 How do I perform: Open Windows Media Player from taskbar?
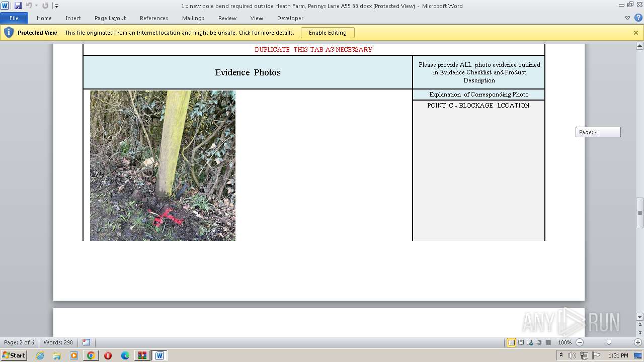click(74, 355)
